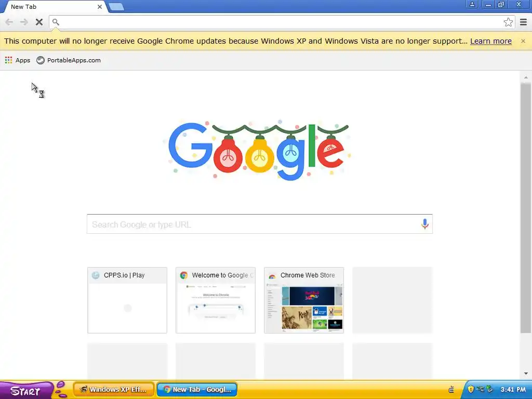
Task: Open the PortableApps.com bookmark
Action: pos(69,60)
